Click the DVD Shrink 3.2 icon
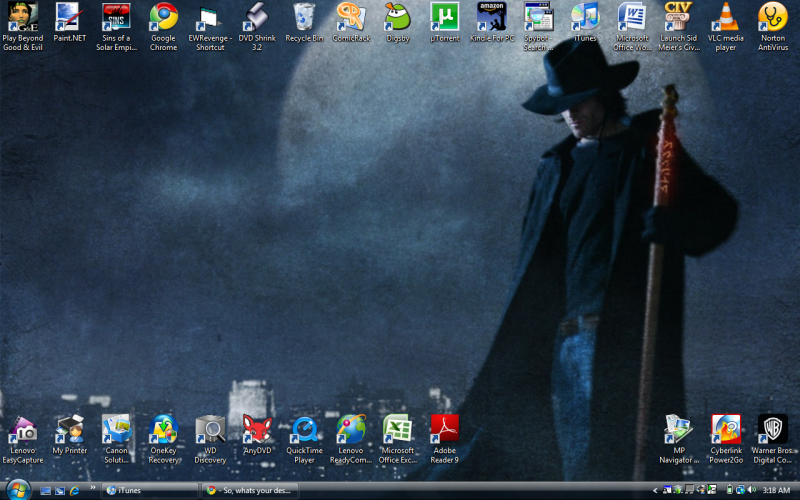800x500 pixels. click(257, 18)
